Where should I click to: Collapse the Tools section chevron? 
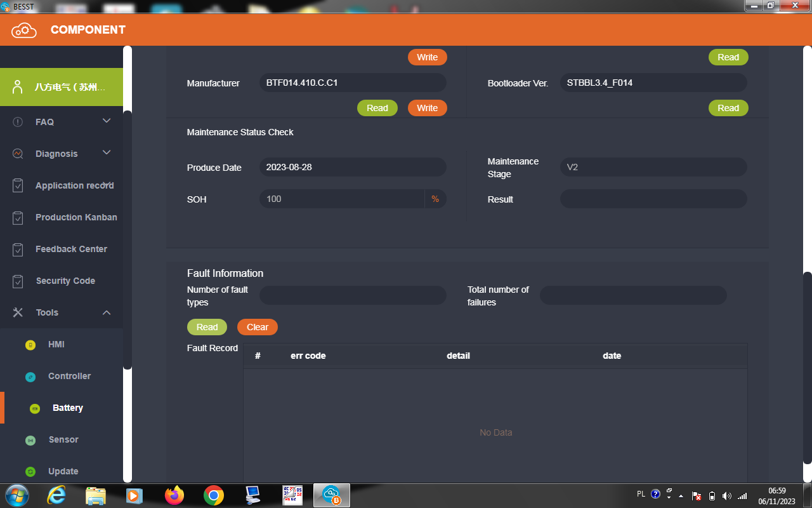click(107, 312)
